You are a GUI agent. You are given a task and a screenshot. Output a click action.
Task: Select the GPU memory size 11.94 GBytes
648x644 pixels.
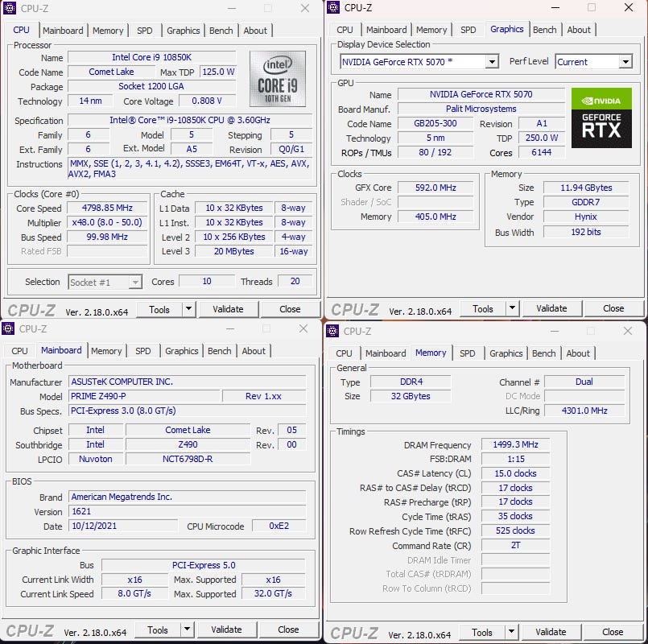click(x=586, y=188)
